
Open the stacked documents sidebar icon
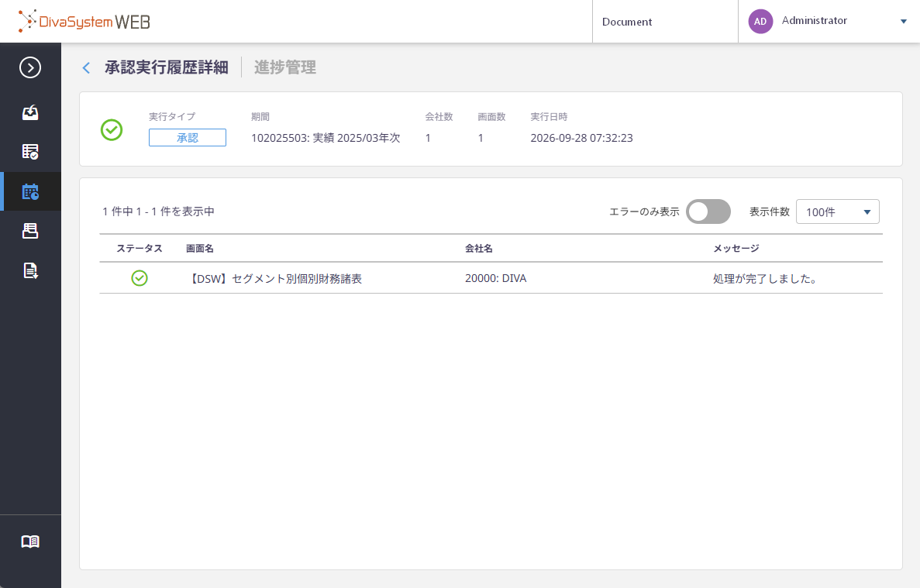click(30, 231)
